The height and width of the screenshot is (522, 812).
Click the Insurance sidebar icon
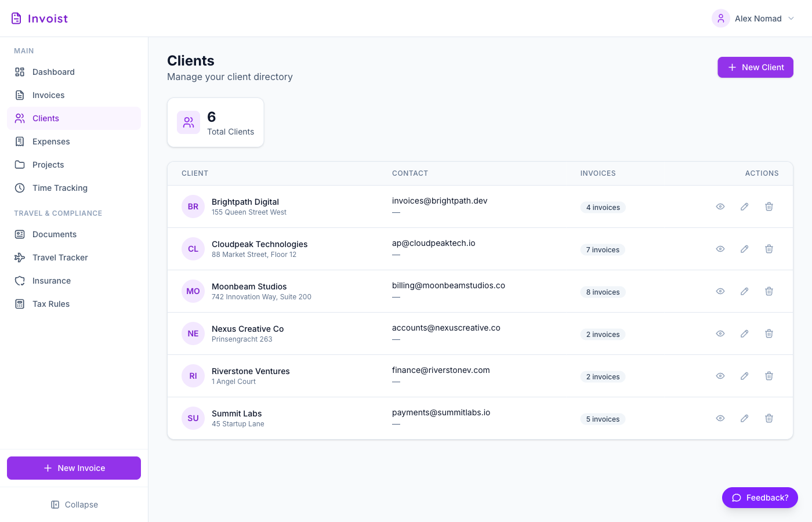[x=19, y=281]
